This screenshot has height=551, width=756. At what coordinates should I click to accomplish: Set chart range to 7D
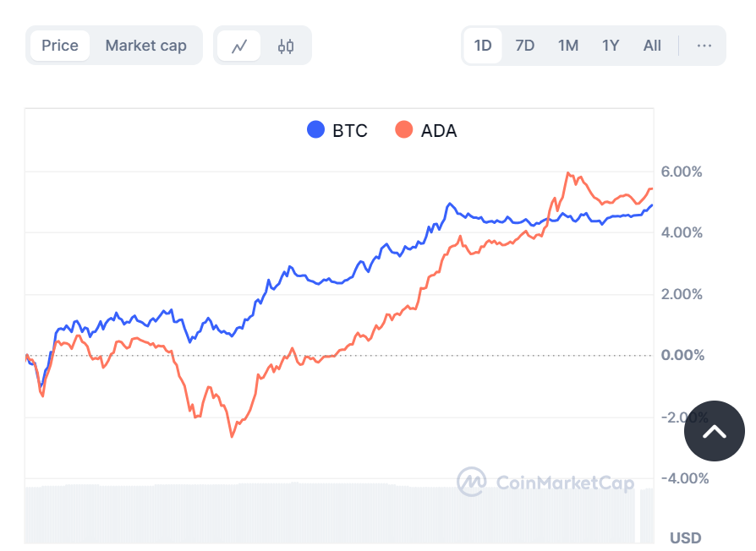click(525, 46)
